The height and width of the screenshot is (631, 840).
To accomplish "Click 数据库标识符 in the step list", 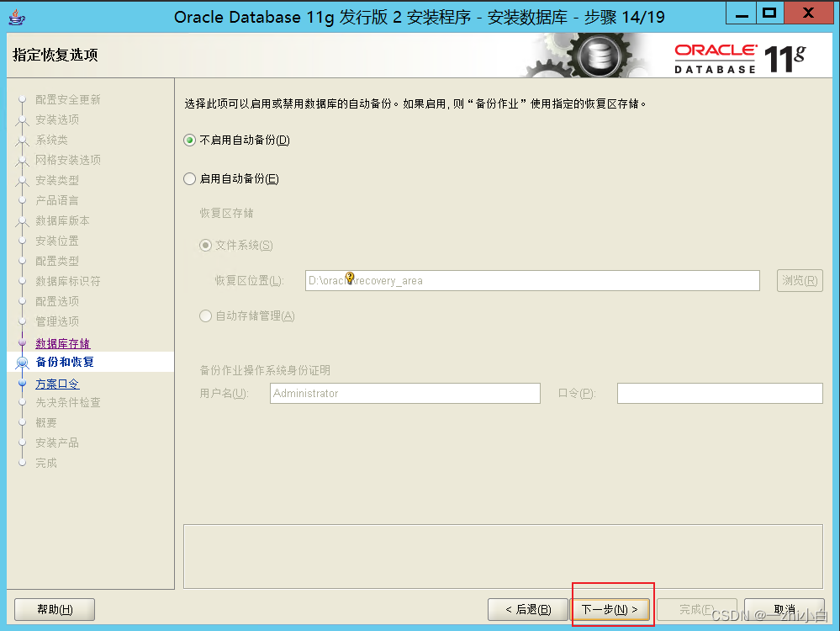I will click(x=68, y=281).
